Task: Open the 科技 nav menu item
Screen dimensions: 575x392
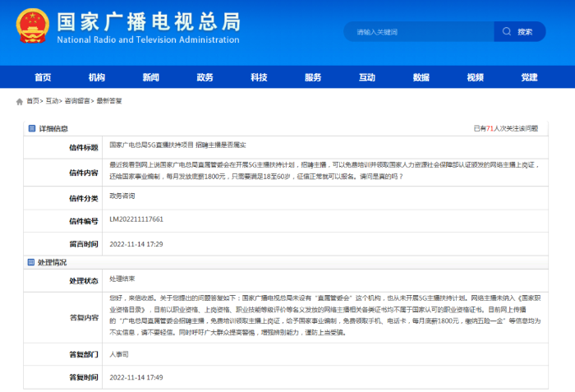Action: (x=259, y=77)
